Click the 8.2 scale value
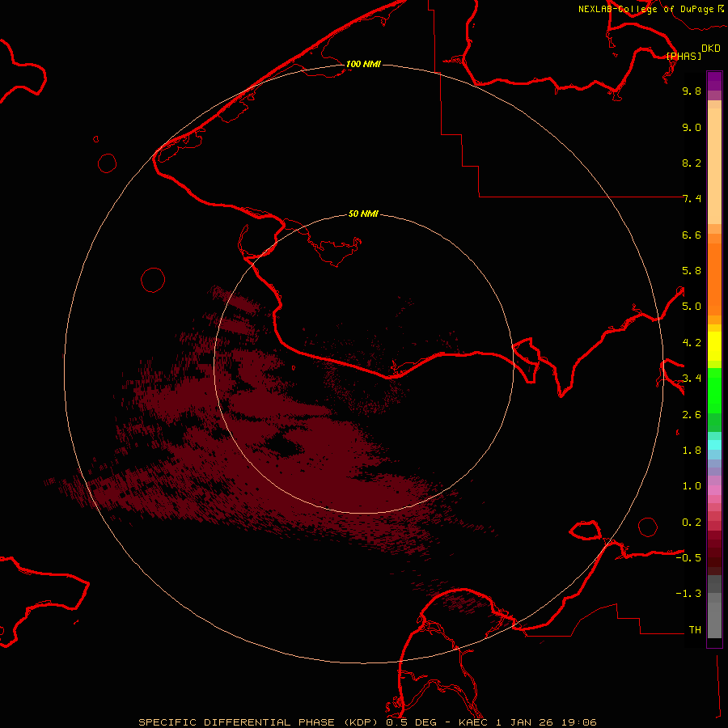 [x=692, y=163]
